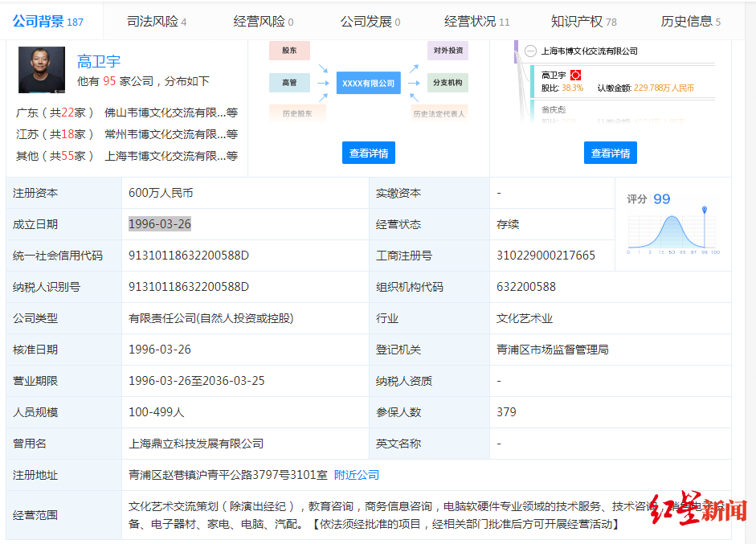Switch to the 历史信息 tab
The width and height of the screenshot is (756, 544).
pos(690,22)
